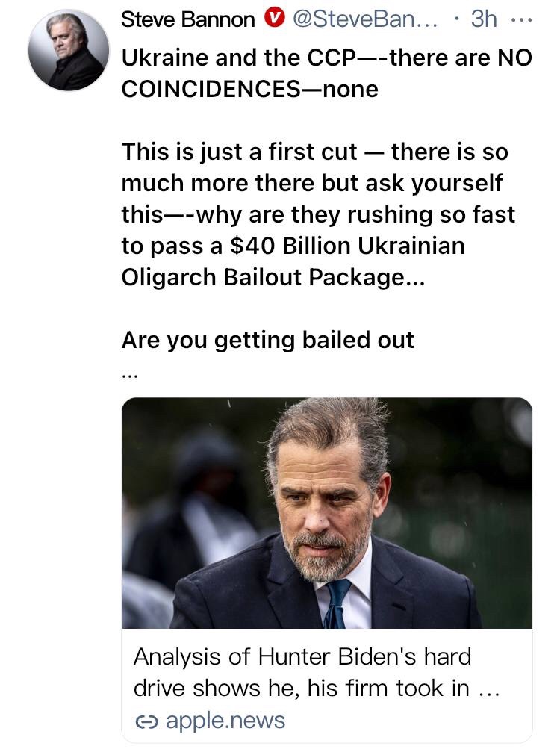560x755 pixels.
Task: Open the 3h timestamp link
Action: (x=484, y=20)
